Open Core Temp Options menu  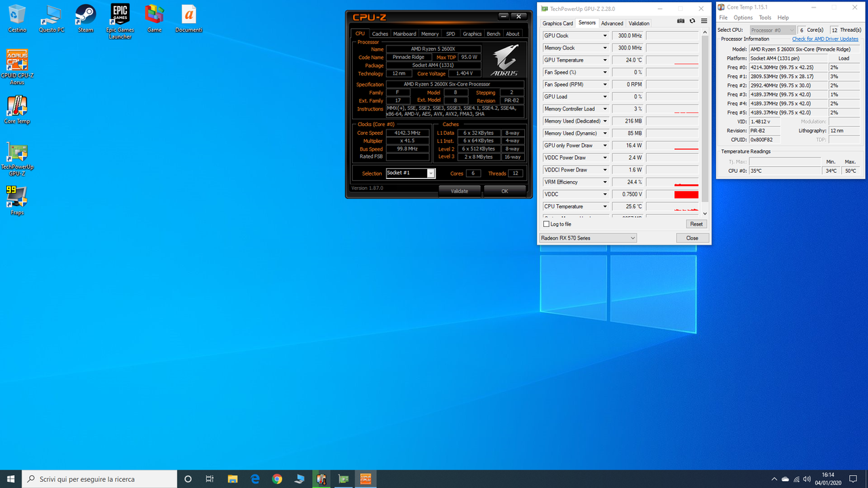tap(743, 18)
